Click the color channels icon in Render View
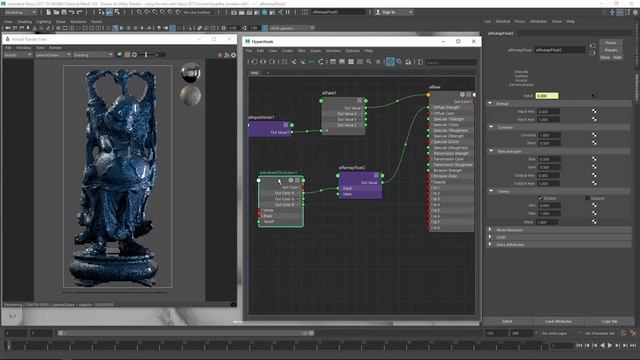This screenshot has width=640, height=360. [120, 55]
